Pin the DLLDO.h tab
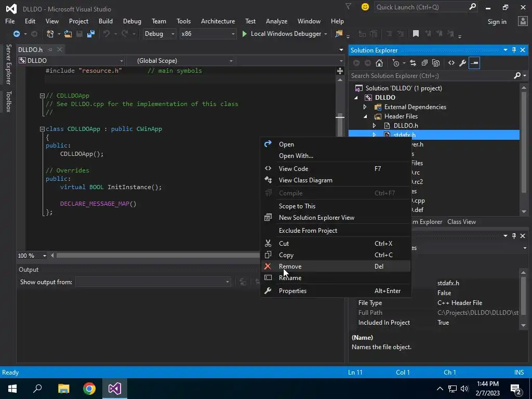The image size is (532, 399). (50, 49)
